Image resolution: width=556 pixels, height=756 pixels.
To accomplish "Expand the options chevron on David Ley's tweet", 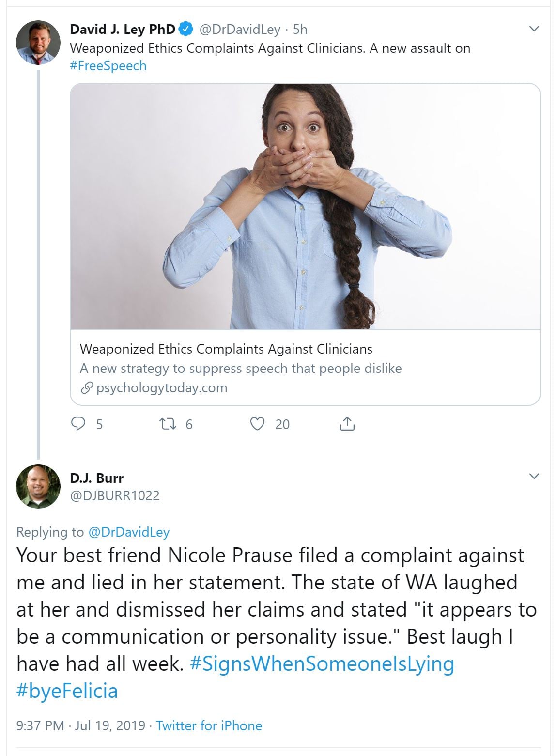I will tap(534, 29).
